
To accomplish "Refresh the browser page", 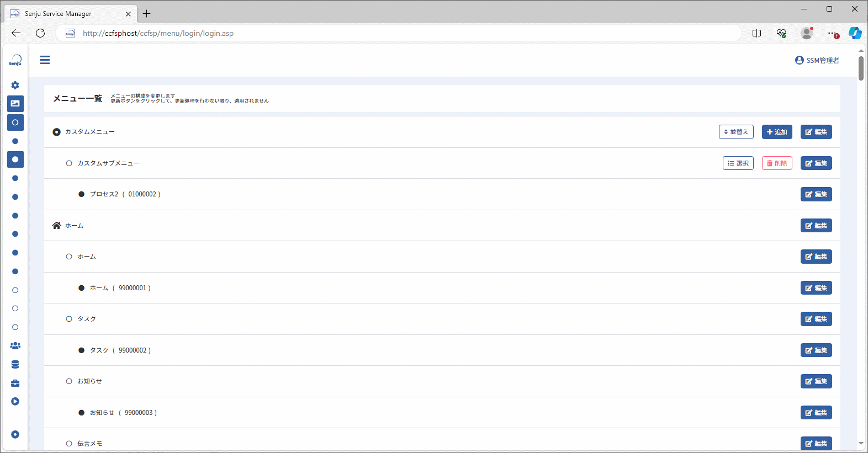I will (x=40, y=33).
